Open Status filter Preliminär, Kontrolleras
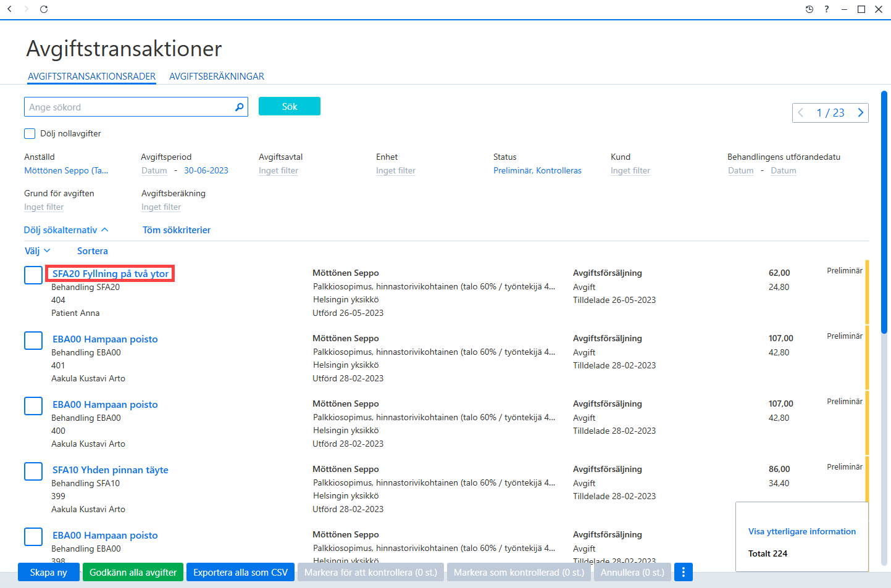The width and height of the screenshot is (891, 588). pyautogui.click(x=537, y=170)
